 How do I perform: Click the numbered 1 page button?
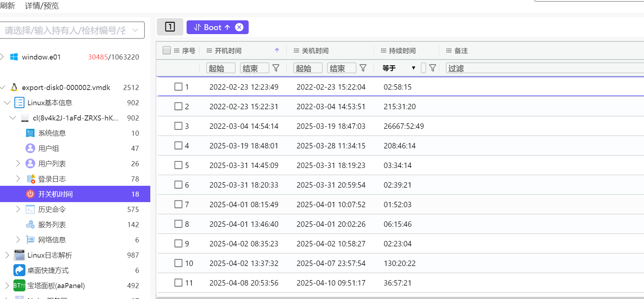coord(170,27)
